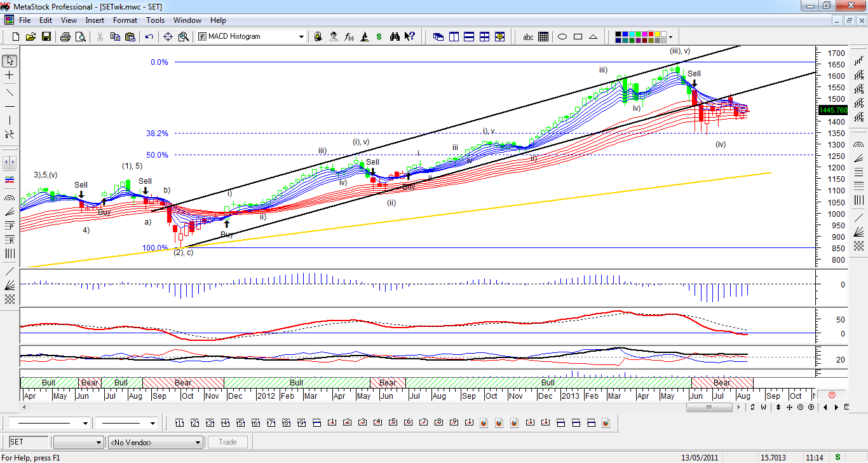Click the Trade button
The width and height of the screenshot is (868, 463).
tap(227, 442)
